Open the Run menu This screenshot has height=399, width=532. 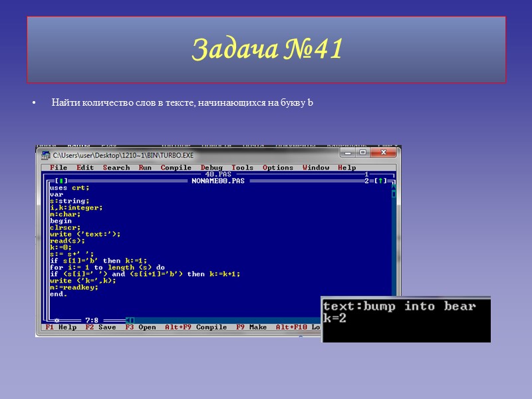[x=145, y=168]
